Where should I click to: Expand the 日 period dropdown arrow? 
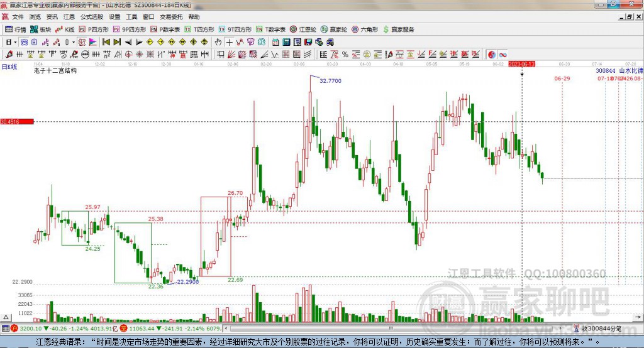tap(15, 42)
